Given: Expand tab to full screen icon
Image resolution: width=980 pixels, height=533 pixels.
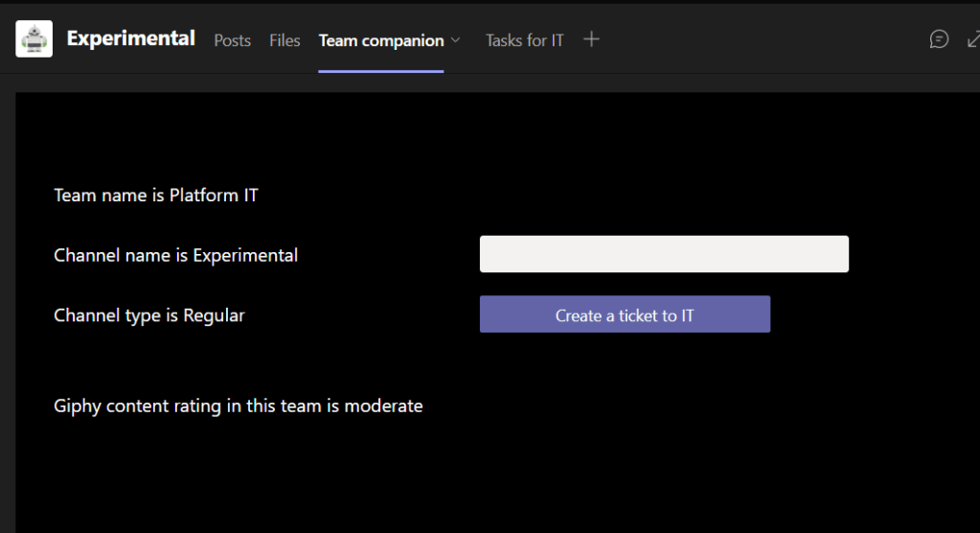Looking at the screenshot, I should click(971, 39).
